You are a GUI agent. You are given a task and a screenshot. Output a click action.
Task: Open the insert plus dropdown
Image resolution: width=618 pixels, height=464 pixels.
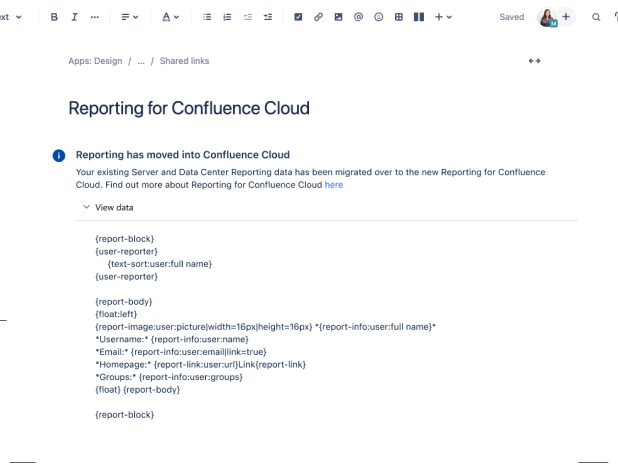click(443, 17)
